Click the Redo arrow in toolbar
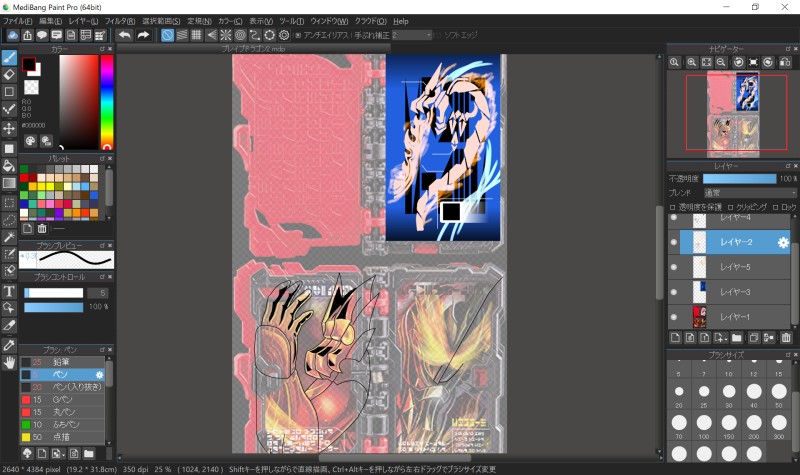Viewport: 800px width, 475px height. [x=143, y=35]
